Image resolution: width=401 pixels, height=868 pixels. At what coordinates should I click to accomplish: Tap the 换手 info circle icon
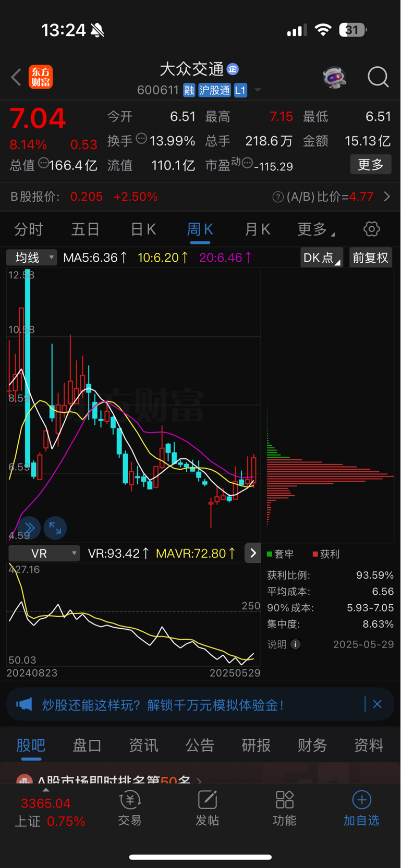(x=141, y=139)
